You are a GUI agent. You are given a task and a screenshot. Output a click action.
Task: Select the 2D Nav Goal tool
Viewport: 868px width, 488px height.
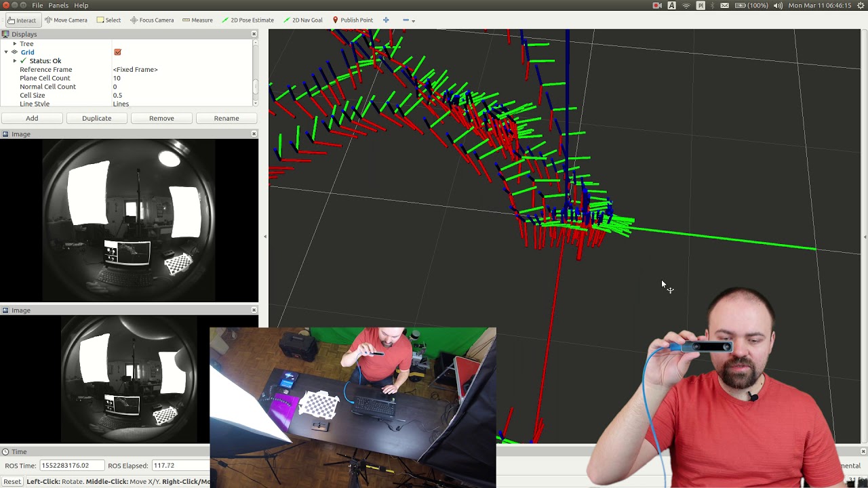coord(302,20)
